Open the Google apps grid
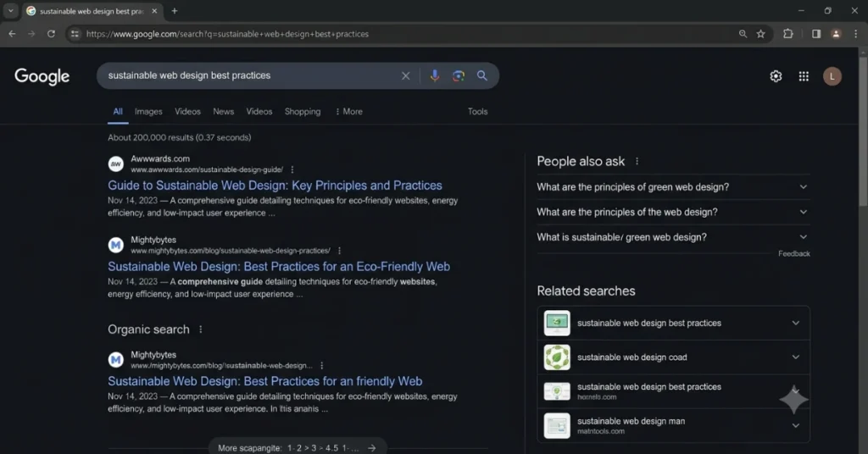The width and height of the screenshot is (868, 454). [x=804, y=76]
